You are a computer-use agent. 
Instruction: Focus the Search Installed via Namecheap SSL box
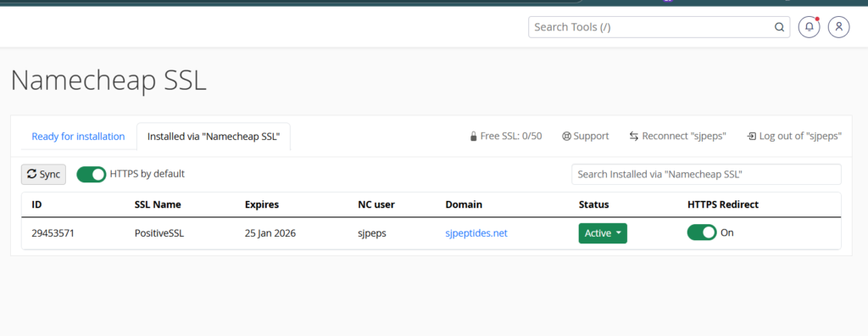[706, 174]
